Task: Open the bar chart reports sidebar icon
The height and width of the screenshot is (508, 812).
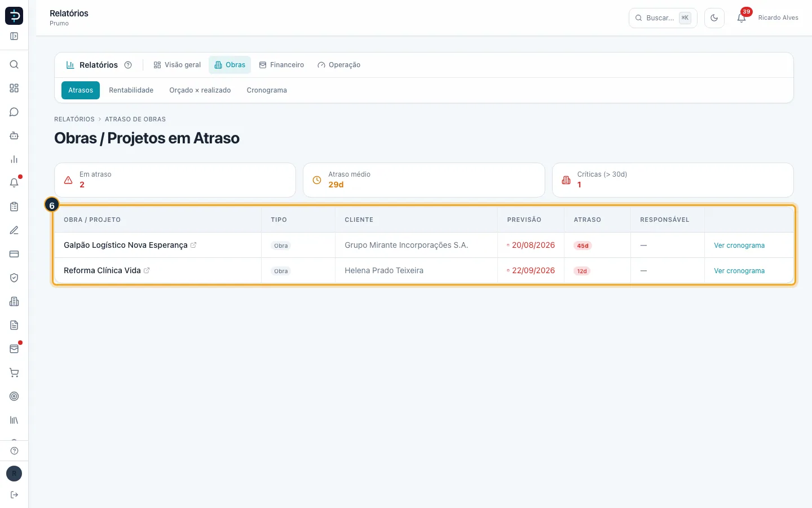Action: click(14, 159)
